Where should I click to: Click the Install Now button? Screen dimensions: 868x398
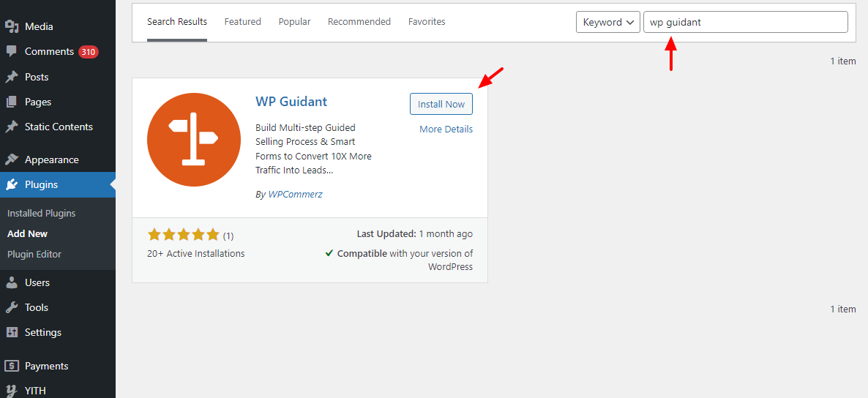[441, 104]
